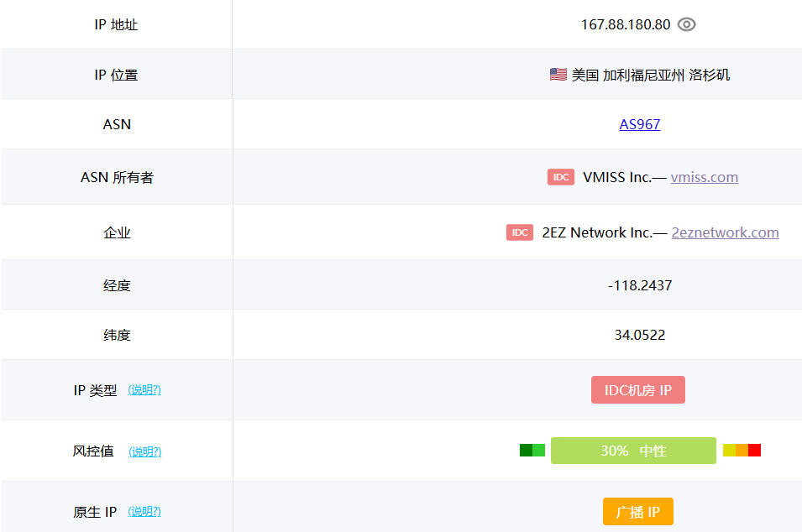
Task: Click the 说明 link beside 风控值
Action: 144,451
